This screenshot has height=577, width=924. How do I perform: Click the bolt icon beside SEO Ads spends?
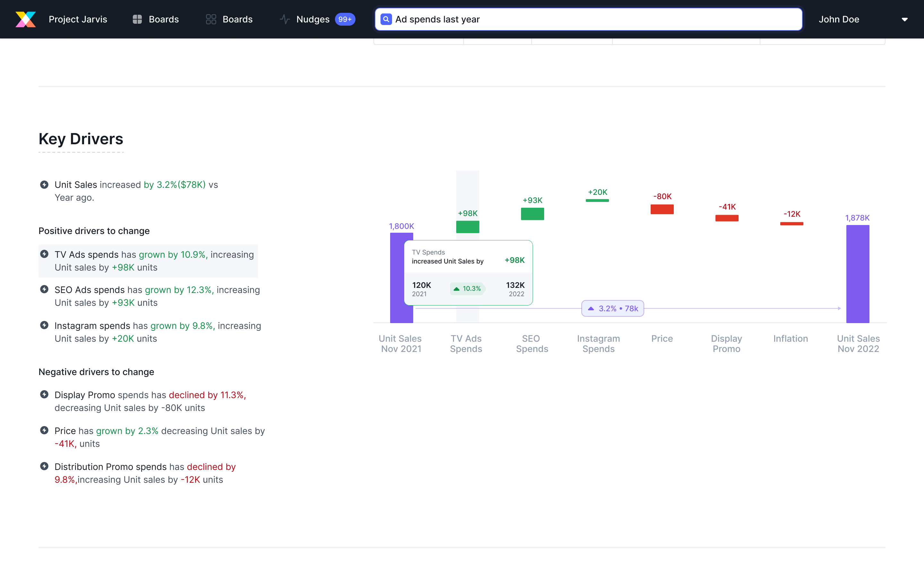(x=44, y=289)
